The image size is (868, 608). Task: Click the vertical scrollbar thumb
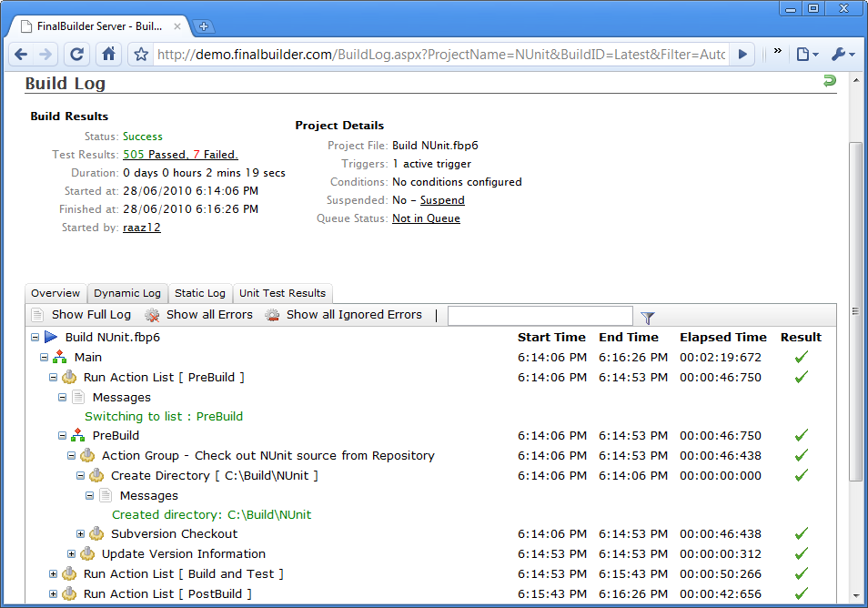(x=855, y=311)
